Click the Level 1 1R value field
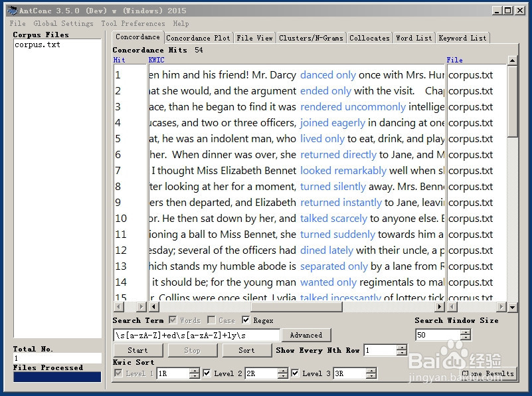This screenshot has width=532, height=396. click(173, 373)
